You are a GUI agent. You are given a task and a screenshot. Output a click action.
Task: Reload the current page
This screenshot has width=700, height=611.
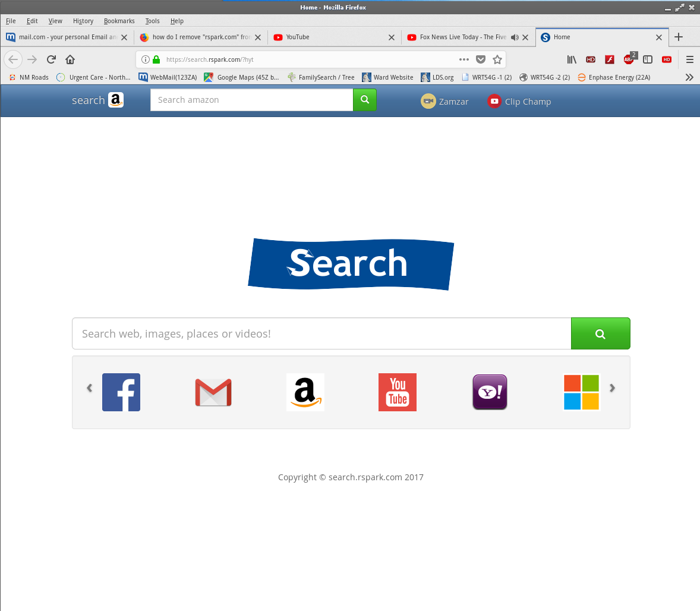click(x=51, y=59)
